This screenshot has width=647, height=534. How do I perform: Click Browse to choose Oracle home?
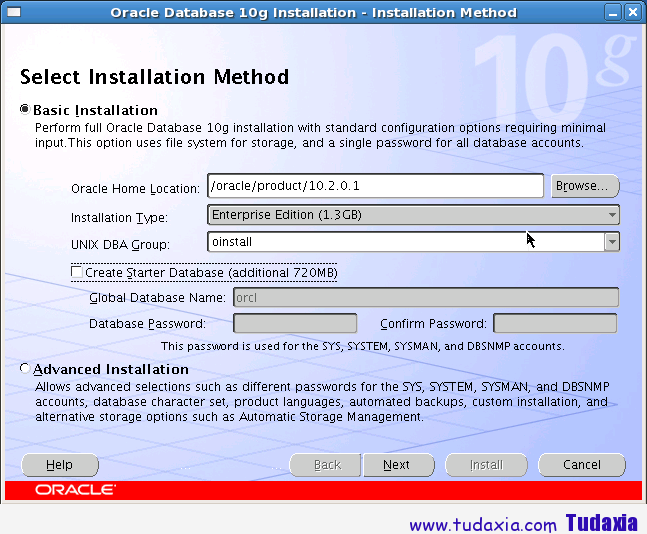coord(585,186)
